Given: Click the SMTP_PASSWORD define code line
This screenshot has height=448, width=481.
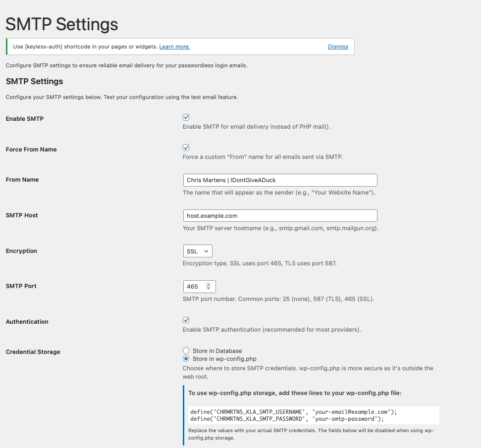Looking at the screenshot, I should (287, 419).
